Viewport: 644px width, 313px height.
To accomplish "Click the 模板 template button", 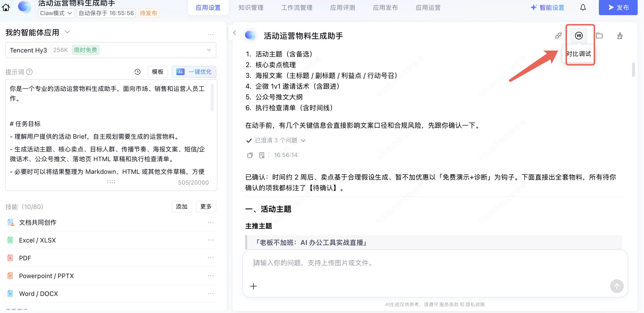I will coord(158,72).
